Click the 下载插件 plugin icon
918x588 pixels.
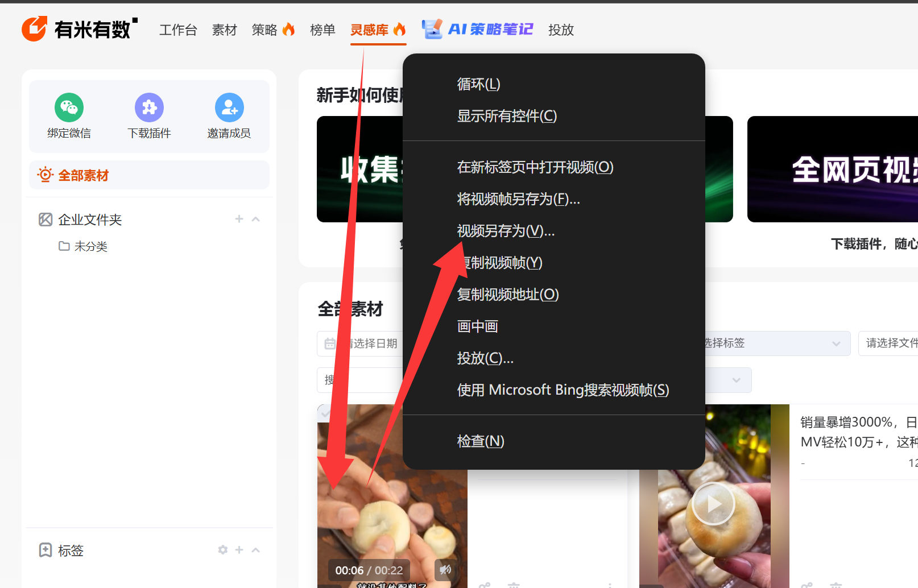point(149,107)
